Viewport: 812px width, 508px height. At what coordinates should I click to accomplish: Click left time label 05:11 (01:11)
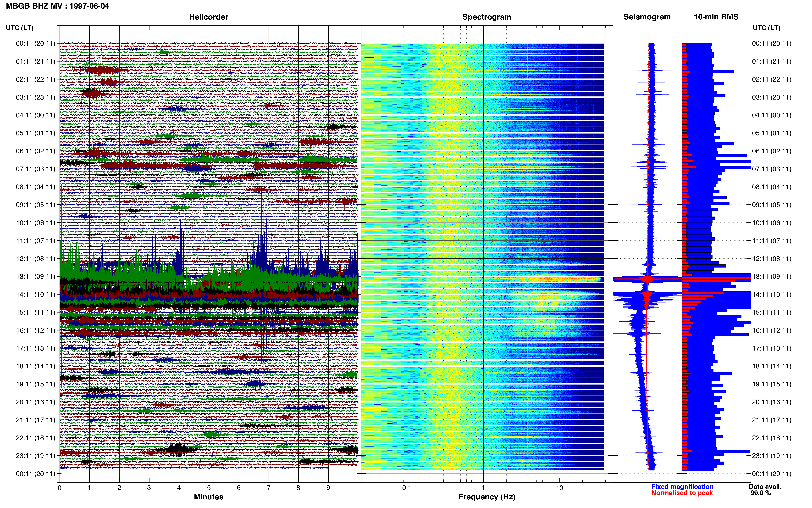pos(36,133)
